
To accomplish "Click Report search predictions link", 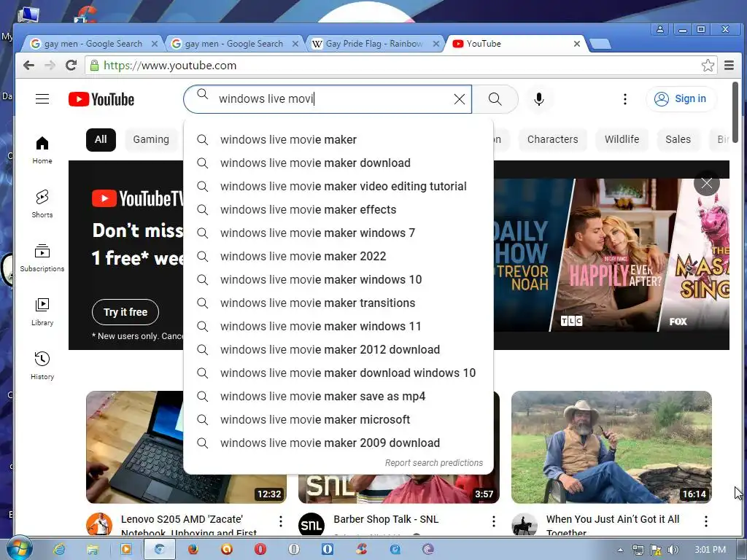I will 433,463.
